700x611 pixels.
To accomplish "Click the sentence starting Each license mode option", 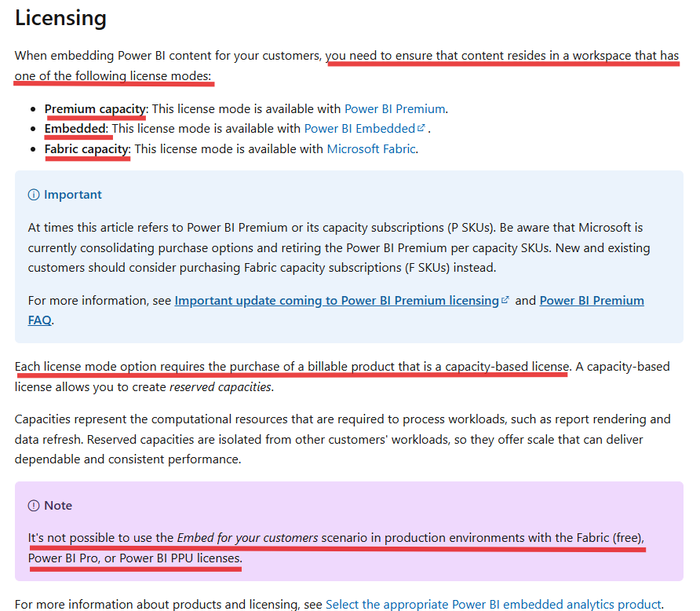I will [290, 367].
